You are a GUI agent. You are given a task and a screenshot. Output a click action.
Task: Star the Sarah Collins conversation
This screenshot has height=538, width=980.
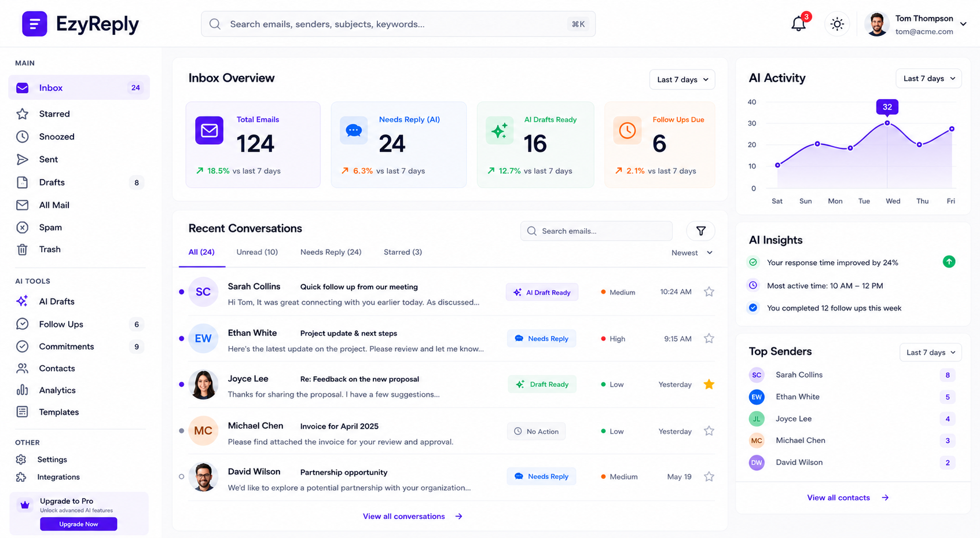[x=709, y=292]
